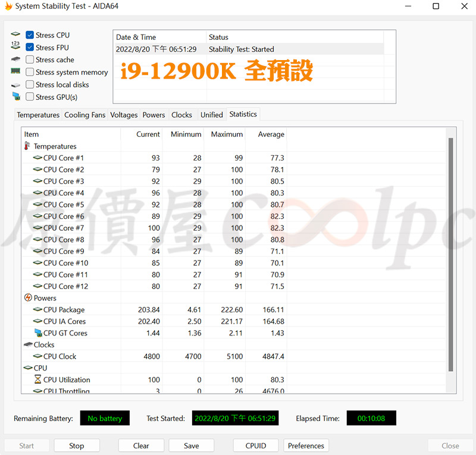Open the Cooling Fans tab

click(84, 115)
